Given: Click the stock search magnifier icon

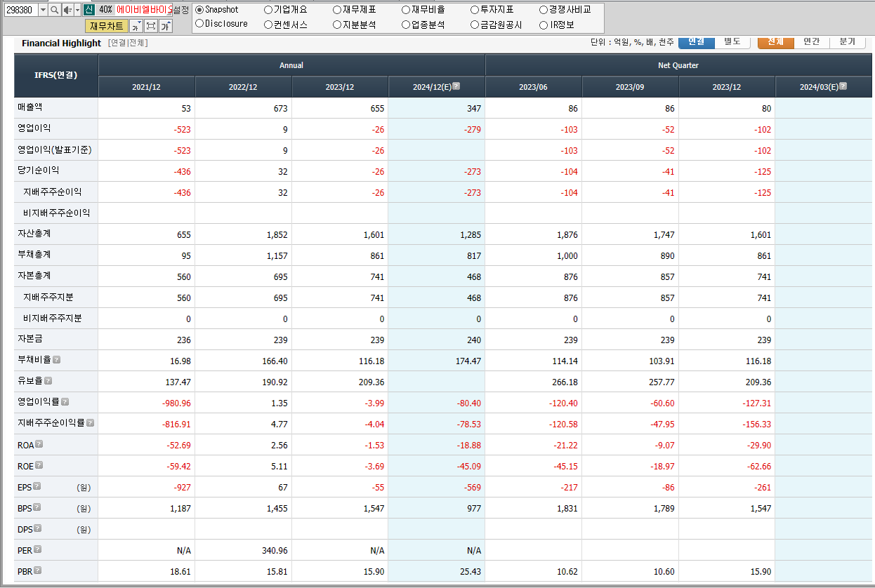Looking at the screenshot, I should pyautogui.click(x=54, y=10).
